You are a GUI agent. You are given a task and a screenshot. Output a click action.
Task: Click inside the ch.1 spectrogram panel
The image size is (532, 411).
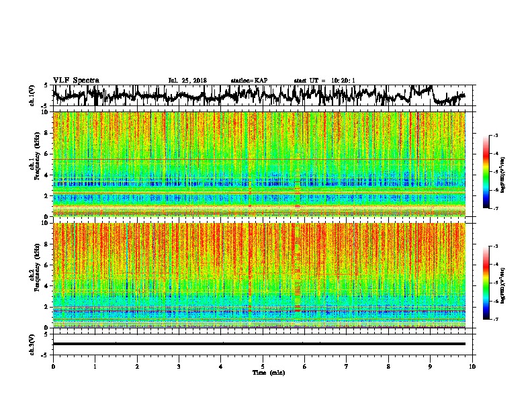click(259, 164)
